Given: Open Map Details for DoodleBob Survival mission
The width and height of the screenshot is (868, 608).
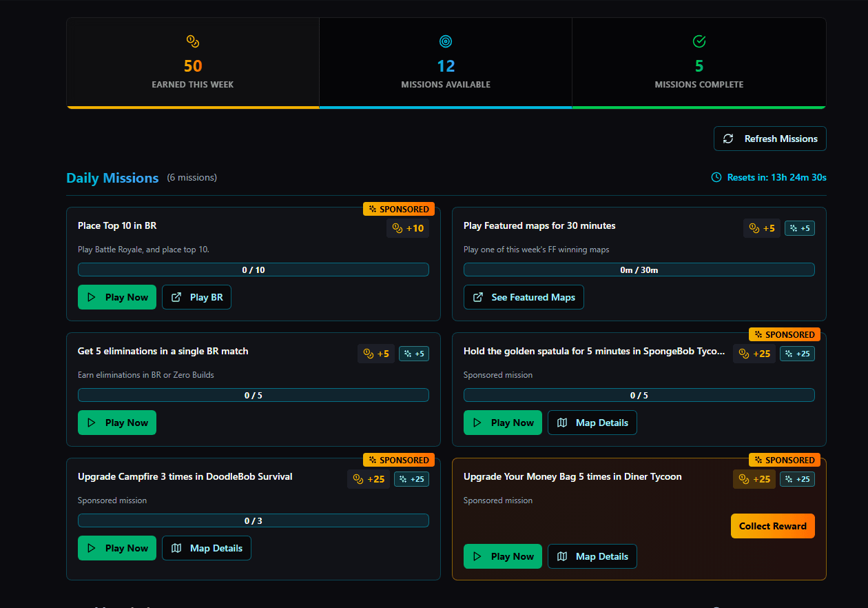Looking at the screenshot, I should pos(207,548).
